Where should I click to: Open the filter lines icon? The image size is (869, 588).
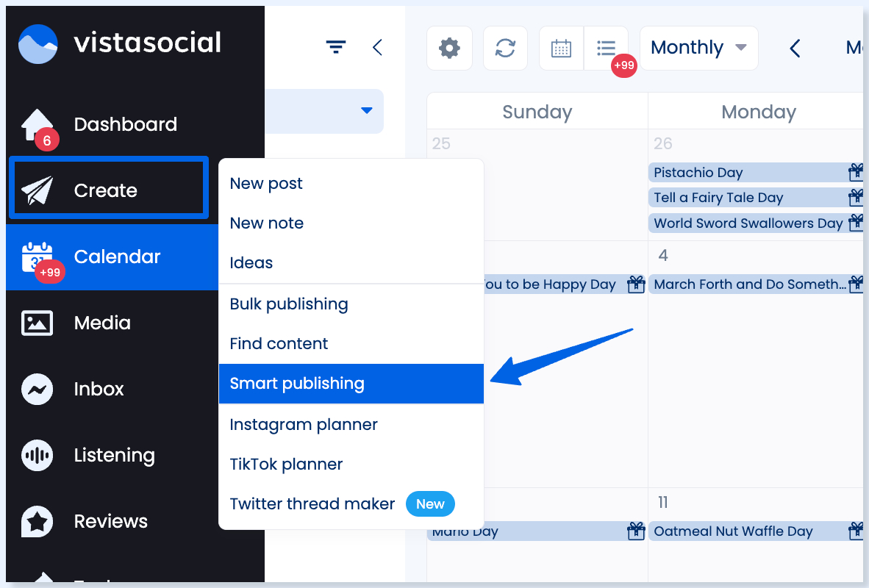(x=336, y=48)
